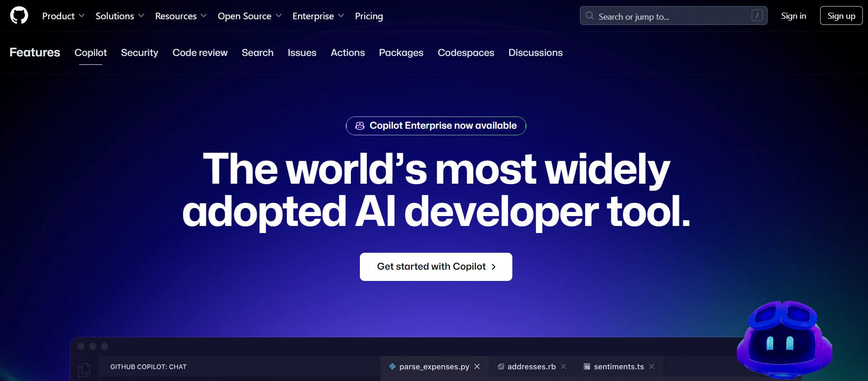Close the parse_expenses.py tab
The height and width of the screenshot is (381, 868).
(x=477, y=366)
